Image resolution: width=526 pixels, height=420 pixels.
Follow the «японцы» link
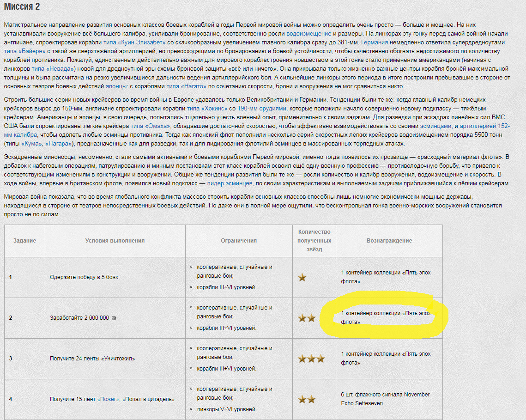[x=116, y=86]
